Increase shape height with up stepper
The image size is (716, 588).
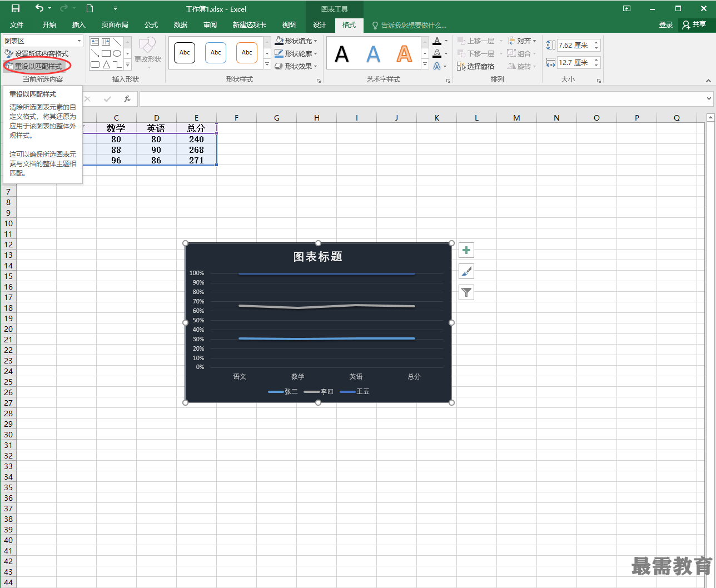[x=596, y=43]
